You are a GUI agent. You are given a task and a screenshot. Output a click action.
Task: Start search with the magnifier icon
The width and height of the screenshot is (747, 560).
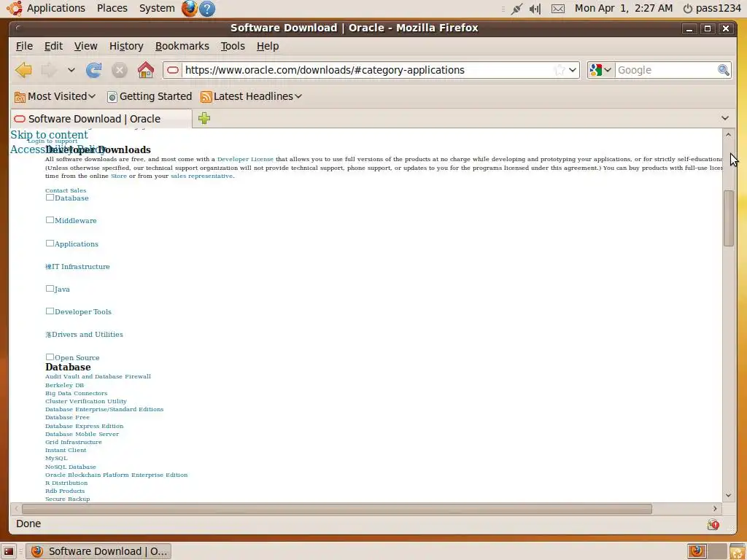(723, 70)
